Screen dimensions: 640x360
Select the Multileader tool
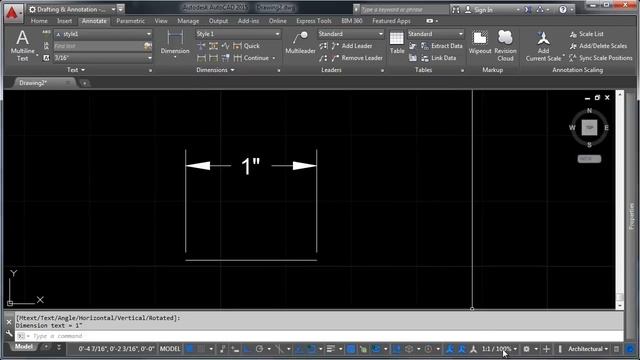(x=300, y=43)
